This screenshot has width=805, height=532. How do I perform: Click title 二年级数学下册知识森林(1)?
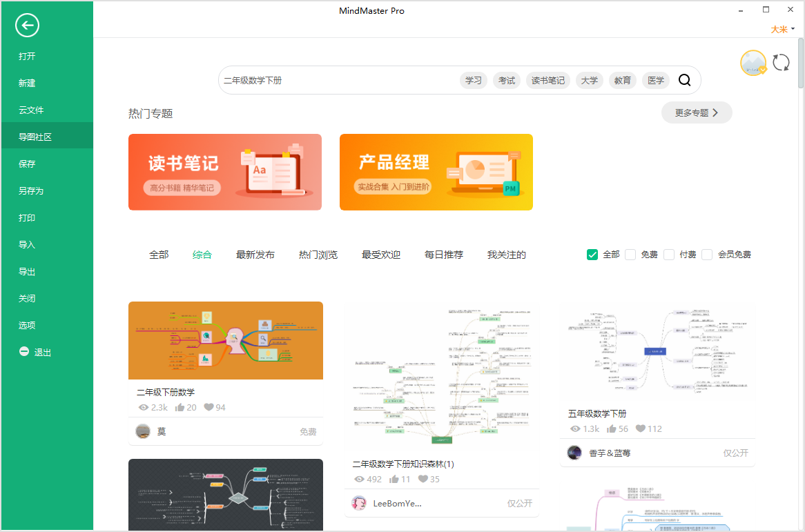point(403,464)
